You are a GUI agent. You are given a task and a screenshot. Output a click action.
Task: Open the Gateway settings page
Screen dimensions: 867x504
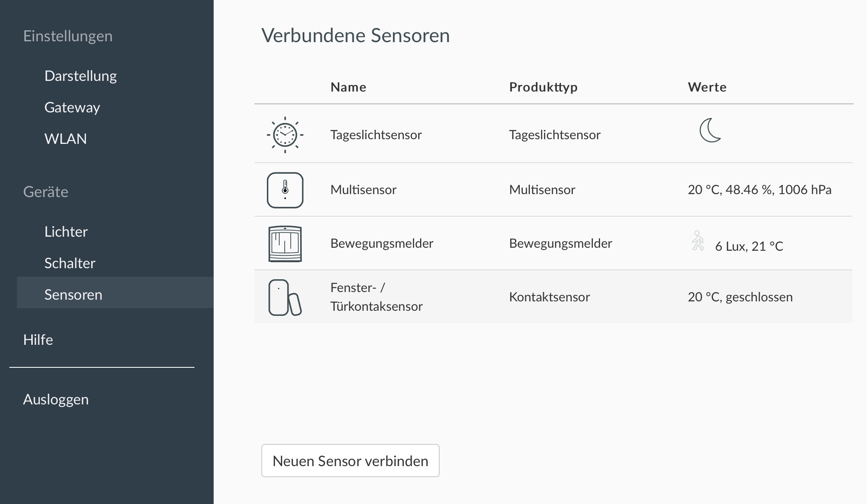click(x=72, y=107)
